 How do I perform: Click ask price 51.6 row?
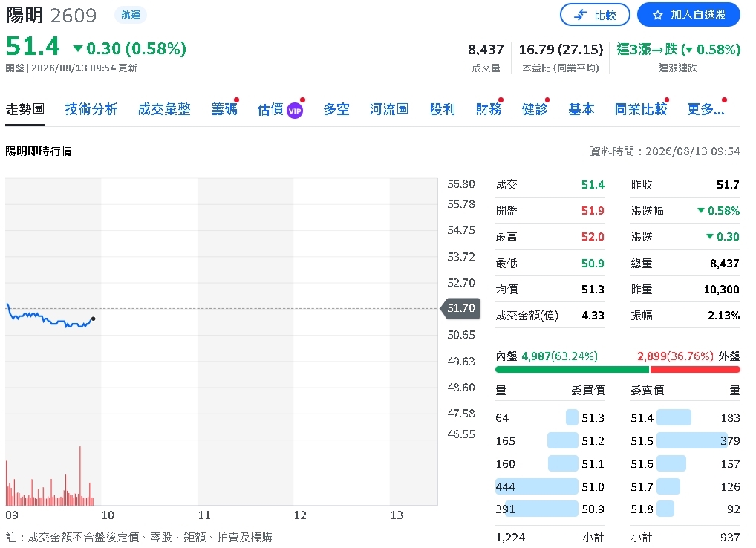pos(685,463)
